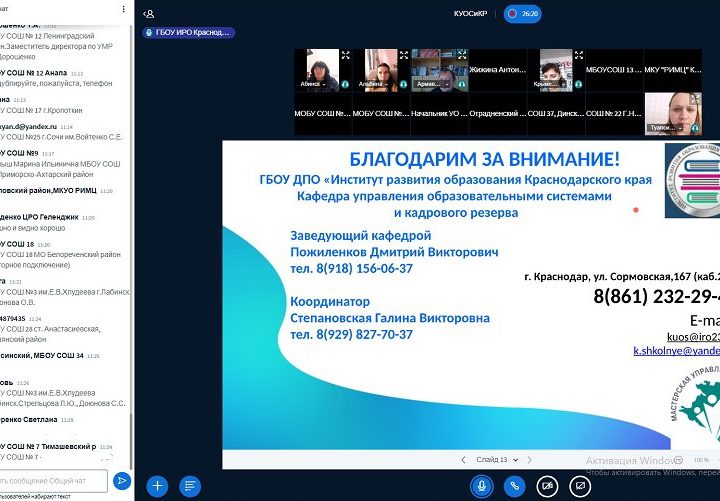Send the chat message with arrow button
This screenshot has height=501, width=720.
pos(121,481)
